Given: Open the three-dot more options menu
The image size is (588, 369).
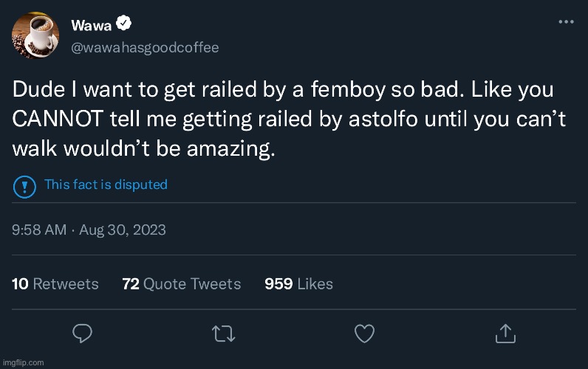Looking at the screenshot, I should click(x=566, y=22).
